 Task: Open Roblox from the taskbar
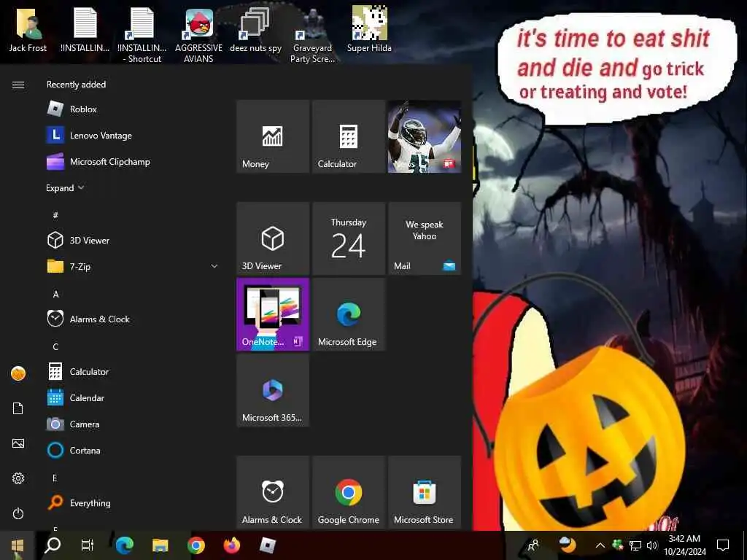pos(267,545)
